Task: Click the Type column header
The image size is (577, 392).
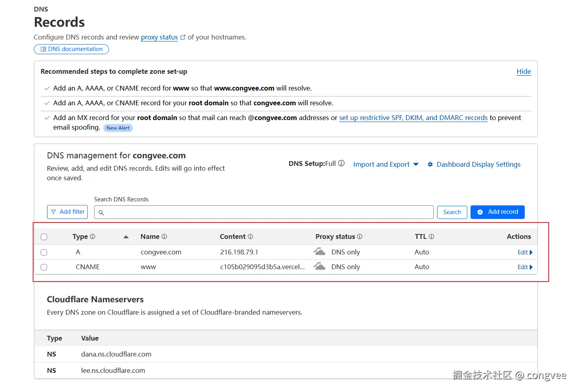Action: coord(80,236)
